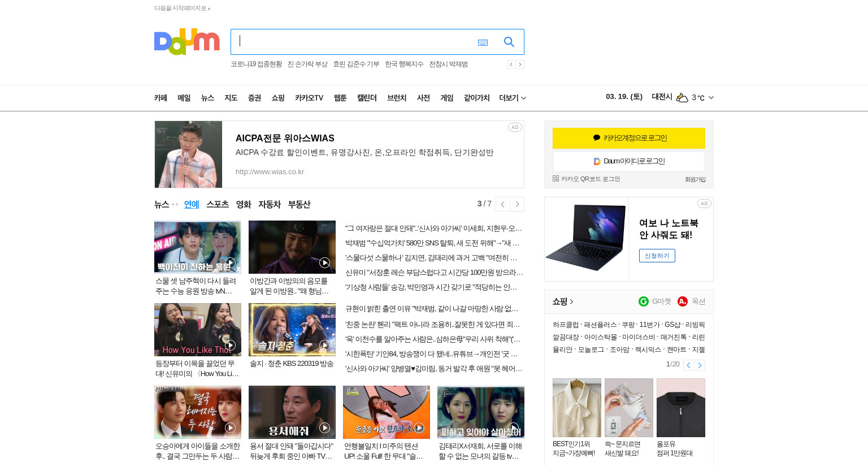Open the 쇼핑 section chevron
868x466 pixels.
[x=571, y=302]
